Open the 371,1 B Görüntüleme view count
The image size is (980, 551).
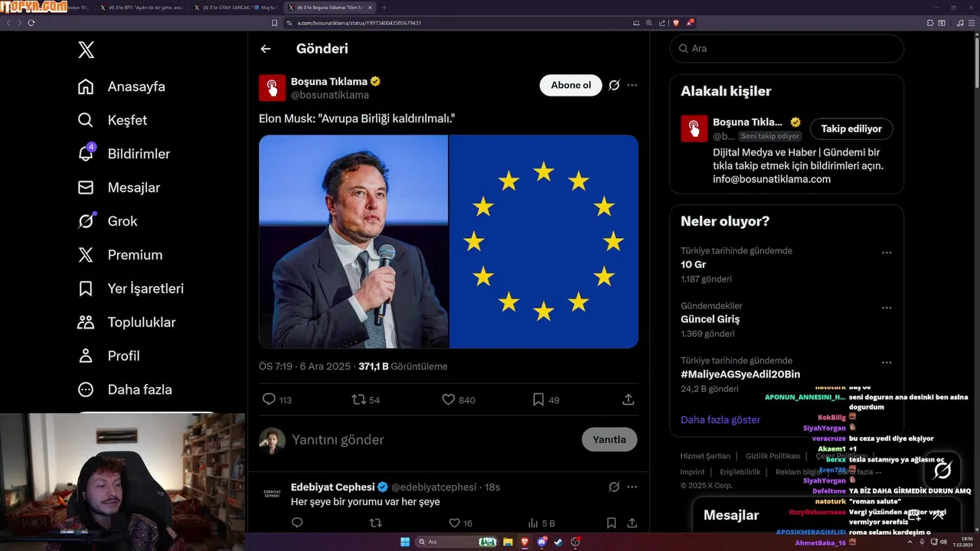click(403, 367)
